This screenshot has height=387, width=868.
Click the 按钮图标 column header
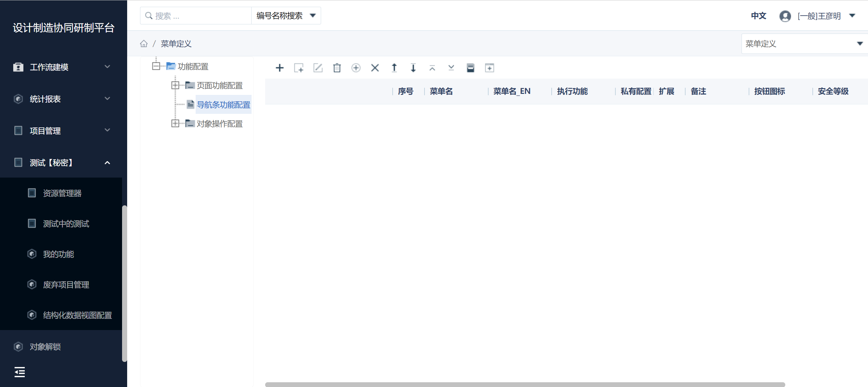coord(770,91)
